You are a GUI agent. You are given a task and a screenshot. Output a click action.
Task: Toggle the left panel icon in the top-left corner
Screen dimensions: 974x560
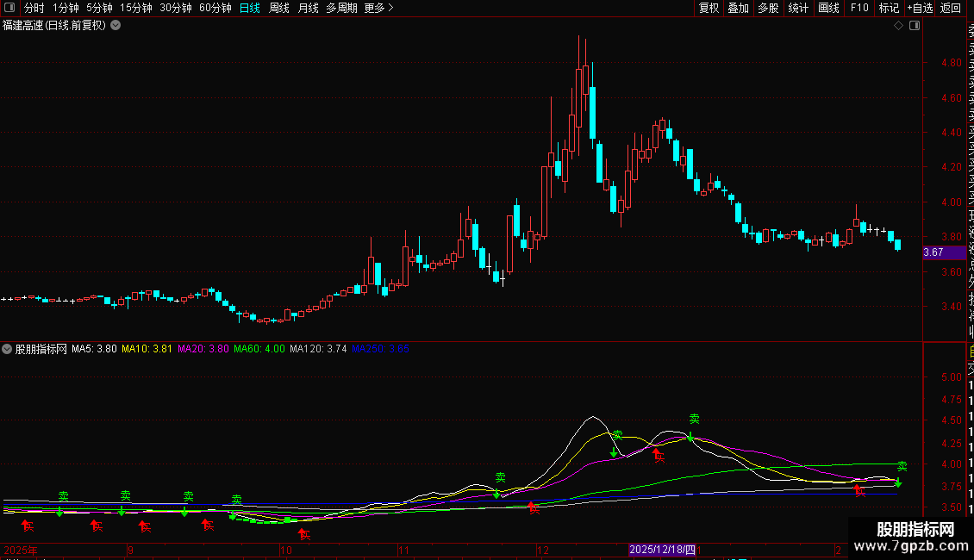(9, 8)
